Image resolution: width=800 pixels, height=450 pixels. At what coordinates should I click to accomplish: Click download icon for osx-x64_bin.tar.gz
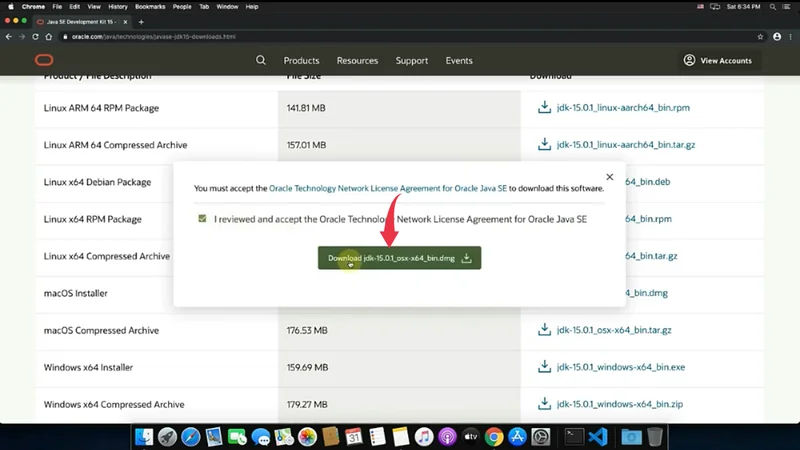[545, 330]
